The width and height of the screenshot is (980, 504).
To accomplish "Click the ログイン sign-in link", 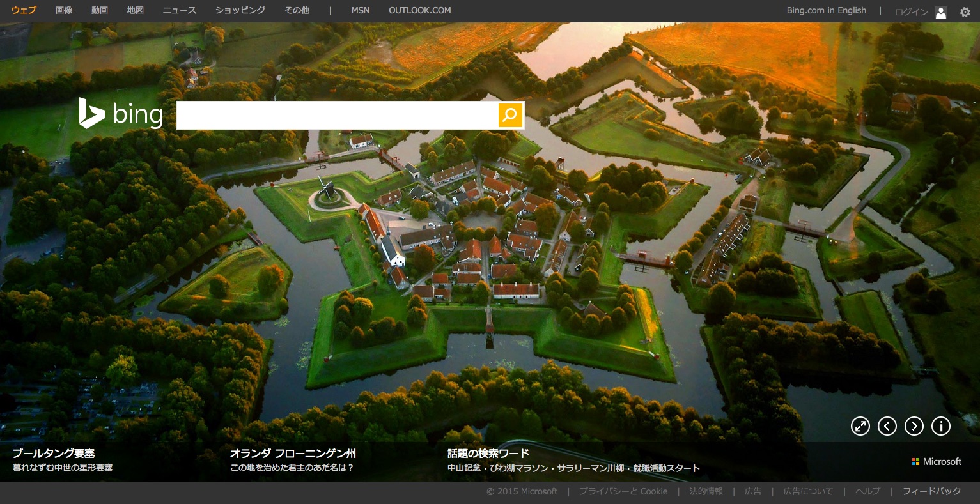I will (x=911, y=12).
